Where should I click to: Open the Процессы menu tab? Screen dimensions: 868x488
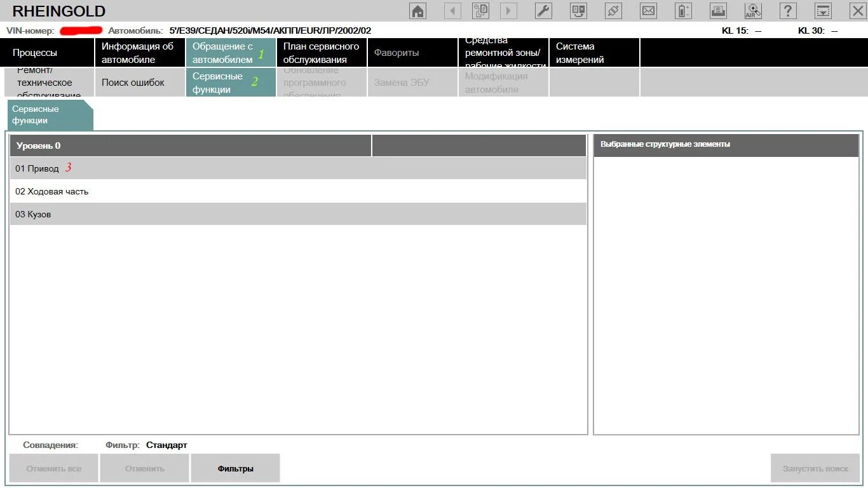47,53
